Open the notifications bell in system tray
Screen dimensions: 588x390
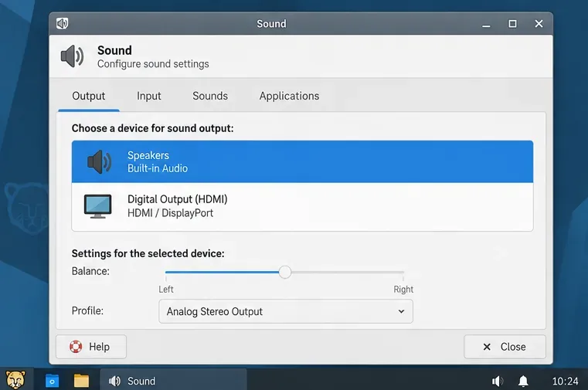tap(523, 381)
